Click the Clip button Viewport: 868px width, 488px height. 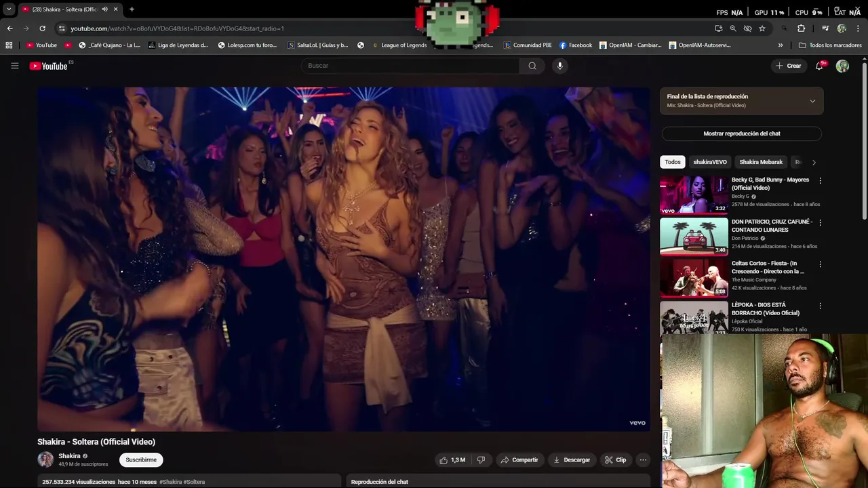tap(616, 460)
